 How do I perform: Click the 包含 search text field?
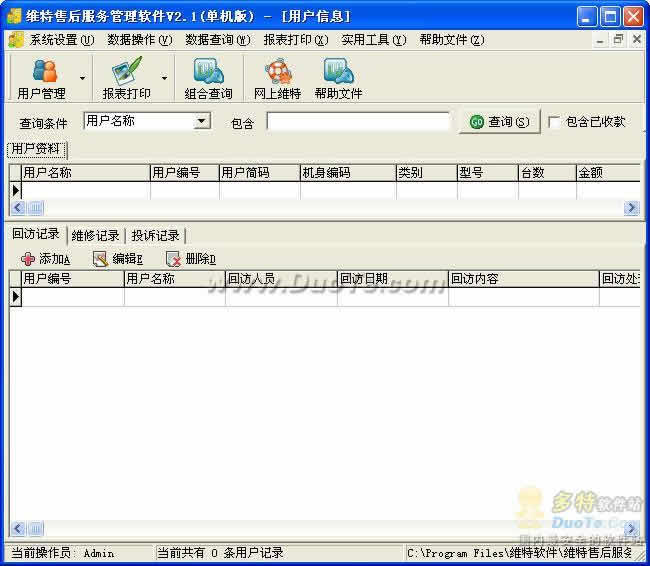358,122
